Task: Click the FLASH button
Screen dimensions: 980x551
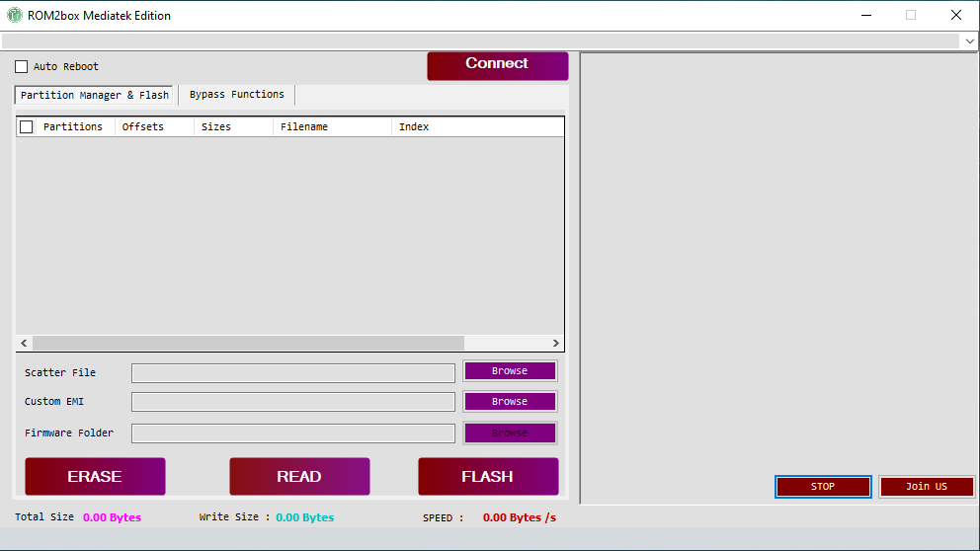Action: (x=488, y=477)
